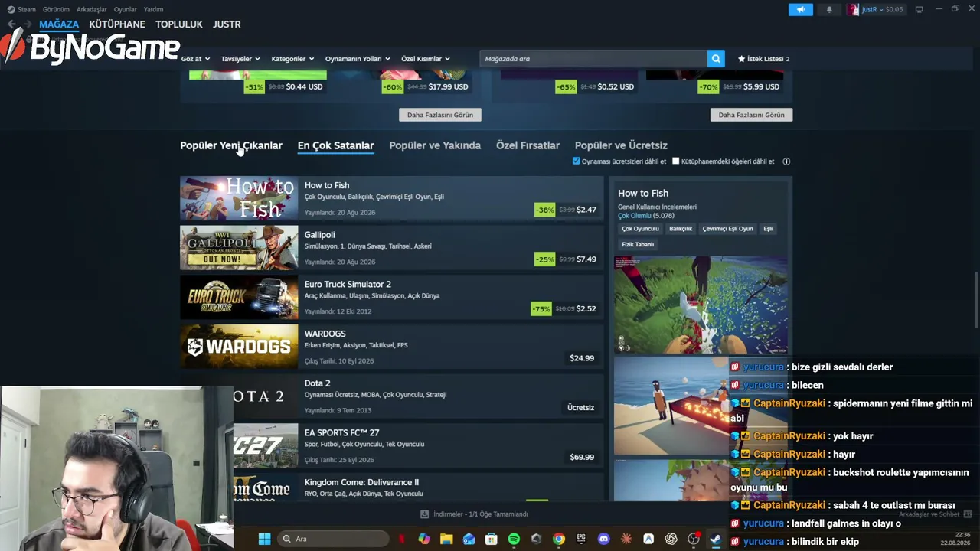Open the JUSTR profile section
This screenshot has width=980, height=551.
coord(227,24)
